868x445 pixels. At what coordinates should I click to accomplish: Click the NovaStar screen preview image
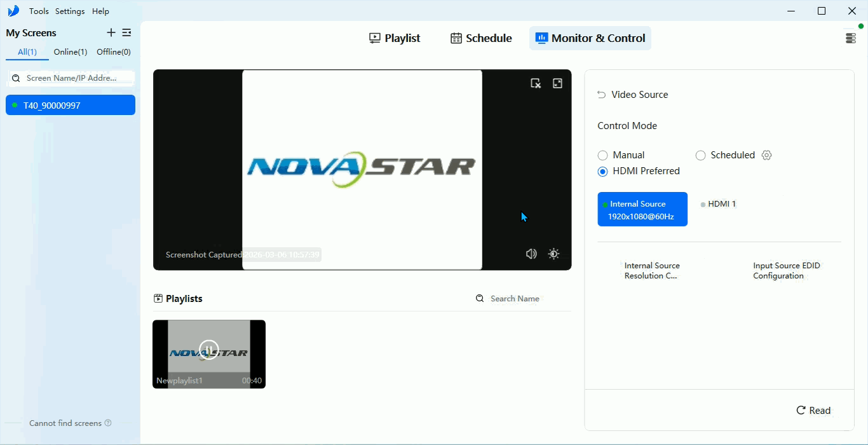click(362, 170)
